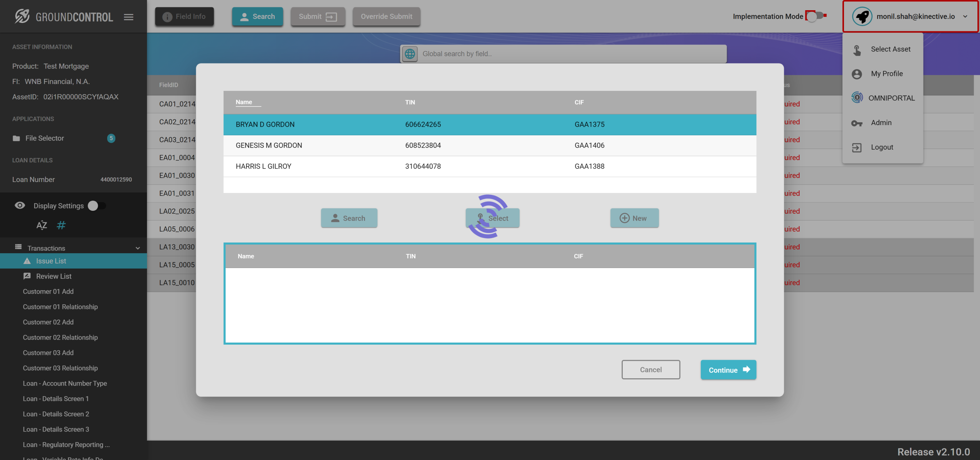Click the File Selector folder icon
980x460 pixels.
point(16,138)
